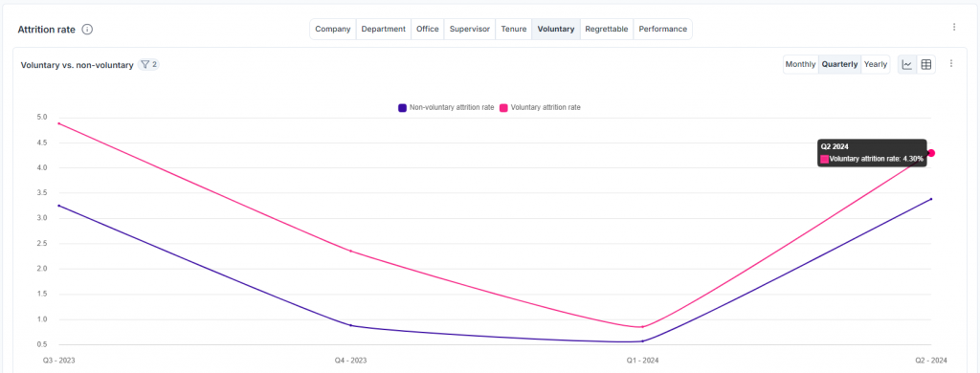Viewport: 980px width, 373px height.
Task: Open the Attrition rate panel's three-dot menu
Action: pyautogui.click(x=954, y=27)
